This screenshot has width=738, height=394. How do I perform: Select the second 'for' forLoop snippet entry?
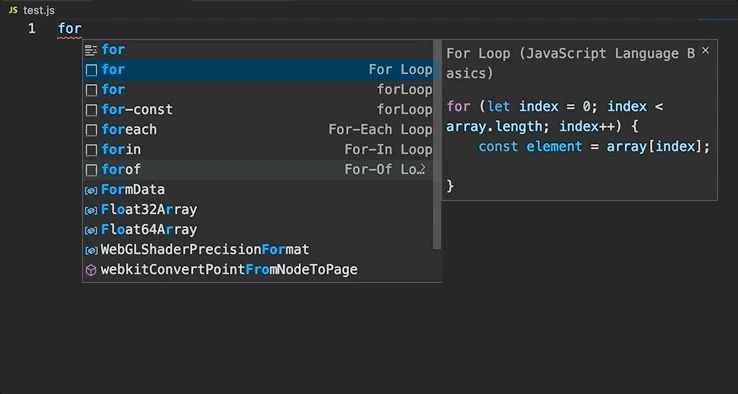coord(258,90)
